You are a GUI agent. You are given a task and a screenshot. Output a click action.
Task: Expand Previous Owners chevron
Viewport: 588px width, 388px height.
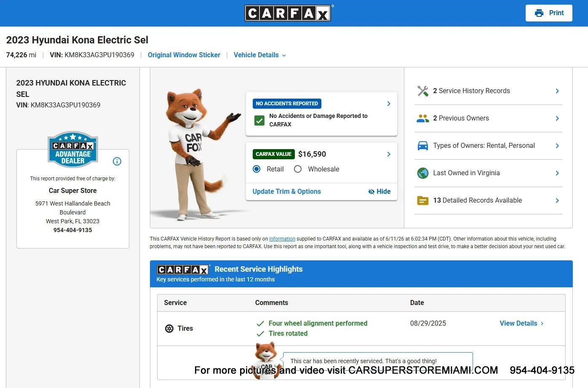tap(557, 118)
